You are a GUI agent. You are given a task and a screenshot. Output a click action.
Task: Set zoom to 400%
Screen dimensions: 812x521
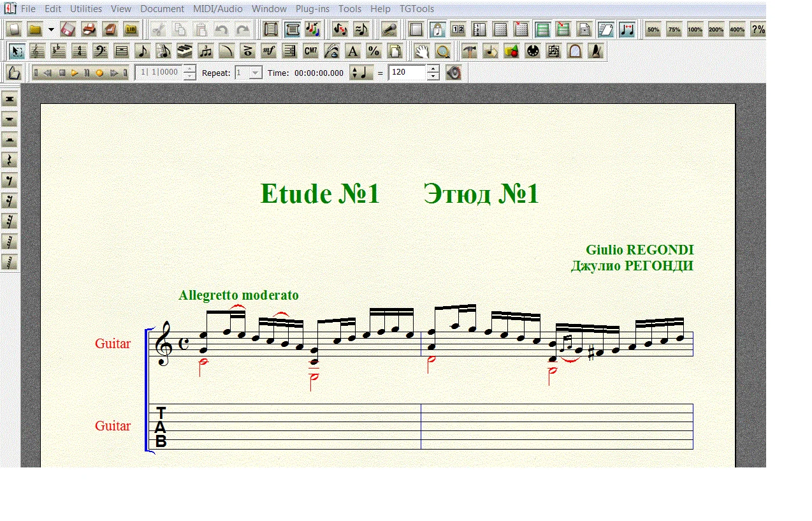point(737,29)
